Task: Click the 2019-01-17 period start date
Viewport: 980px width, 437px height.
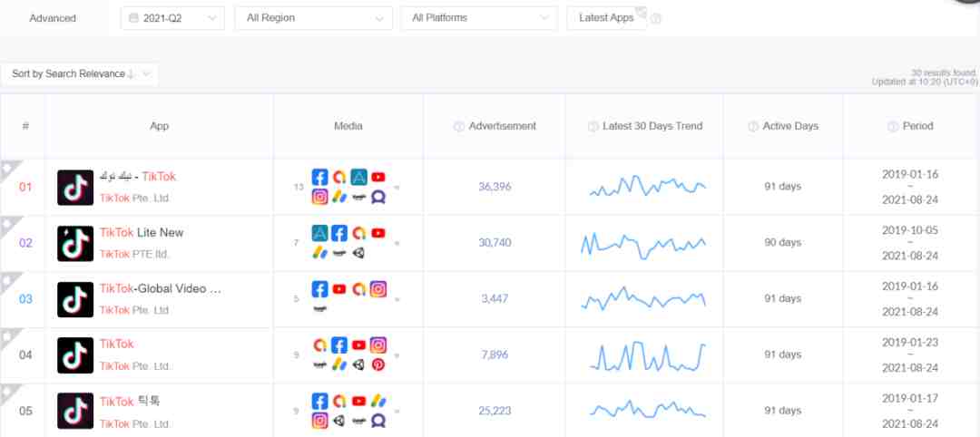Action: pyautogui.click(x=910, y=398)
